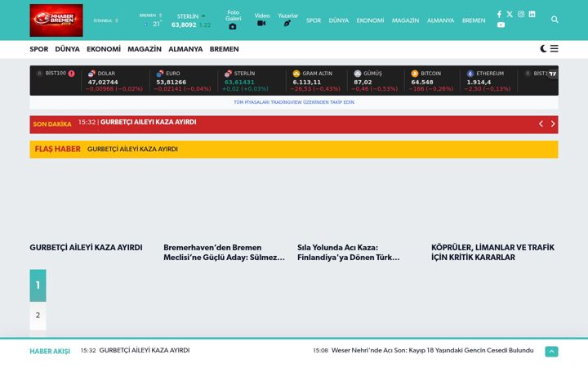Screen dimensions: 588x368
Task: Click the Euro value 53,81266
Action: point(171,82)
